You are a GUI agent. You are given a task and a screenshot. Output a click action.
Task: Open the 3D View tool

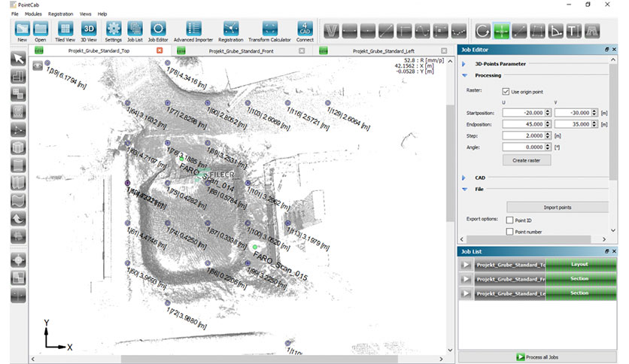coord(89,32)
